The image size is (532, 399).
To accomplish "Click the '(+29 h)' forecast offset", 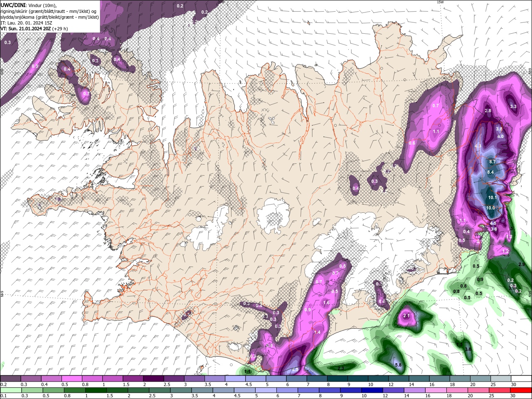I will (60, 29).
